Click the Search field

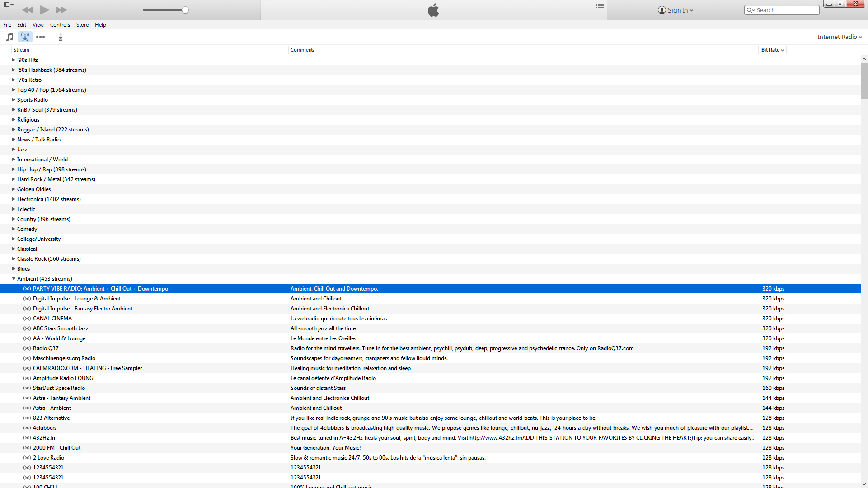tap(782, 10)
